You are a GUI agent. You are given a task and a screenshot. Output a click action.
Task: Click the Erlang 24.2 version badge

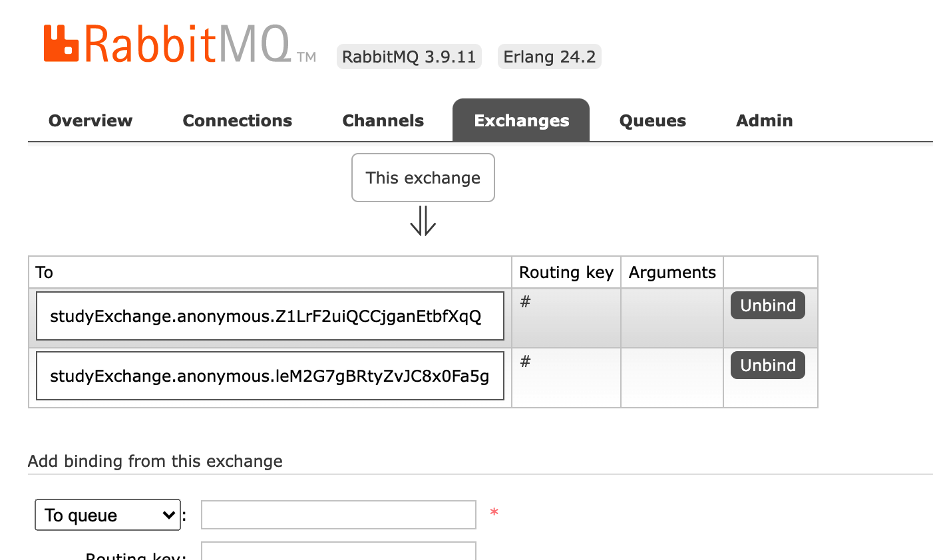(549, 57)
